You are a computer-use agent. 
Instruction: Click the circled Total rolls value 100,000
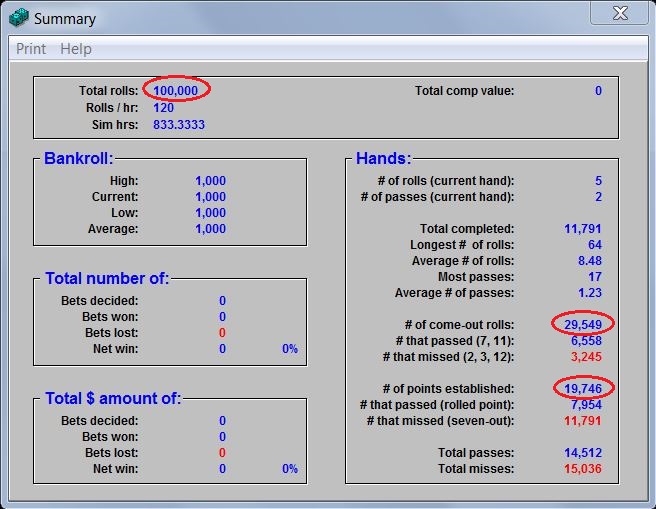[176, 91]
